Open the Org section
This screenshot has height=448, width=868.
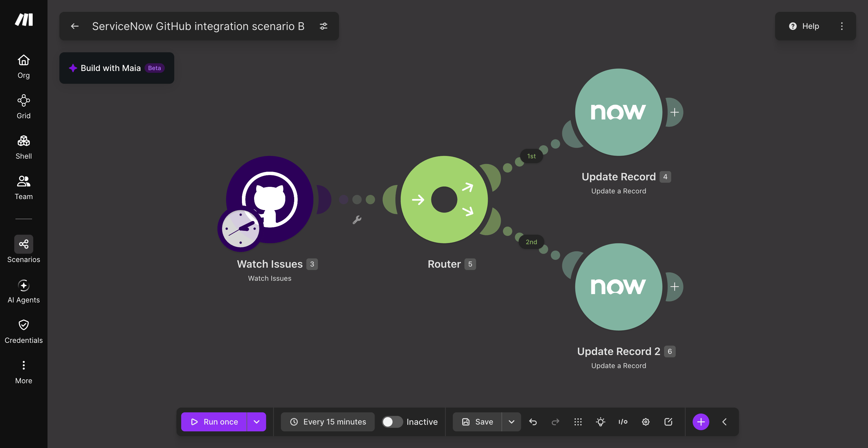23,67
